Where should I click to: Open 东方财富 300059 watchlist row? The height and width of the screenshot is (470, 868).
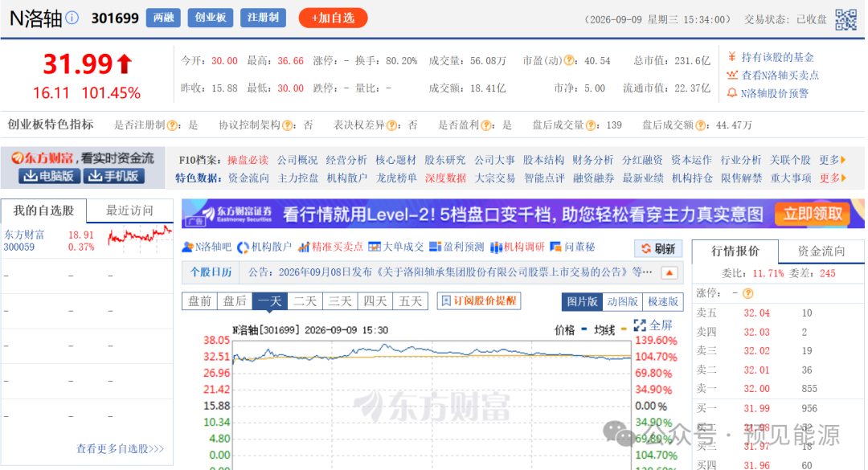click(87, 241)
